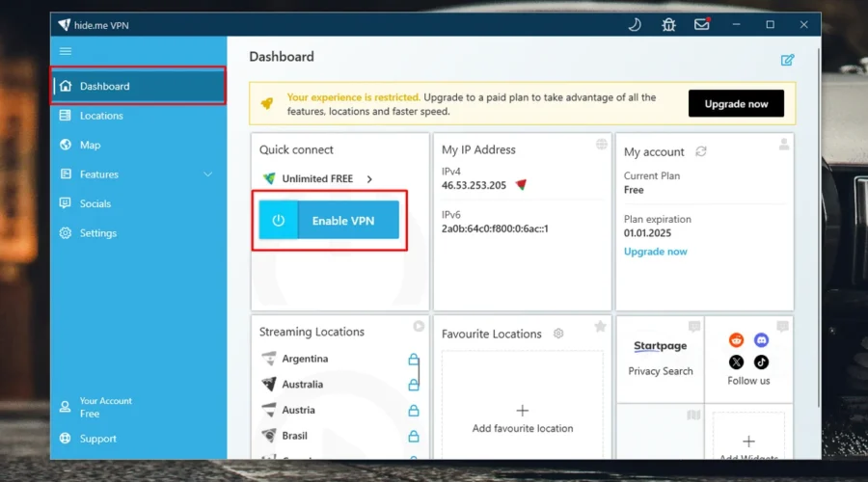Click the streaming locations list scrollbar
The image size is (868, 482).
click(420, 372)
